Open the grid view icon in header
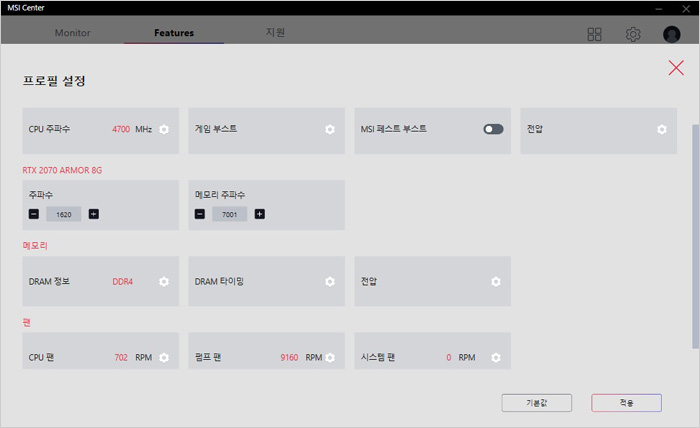 [594, 34]
